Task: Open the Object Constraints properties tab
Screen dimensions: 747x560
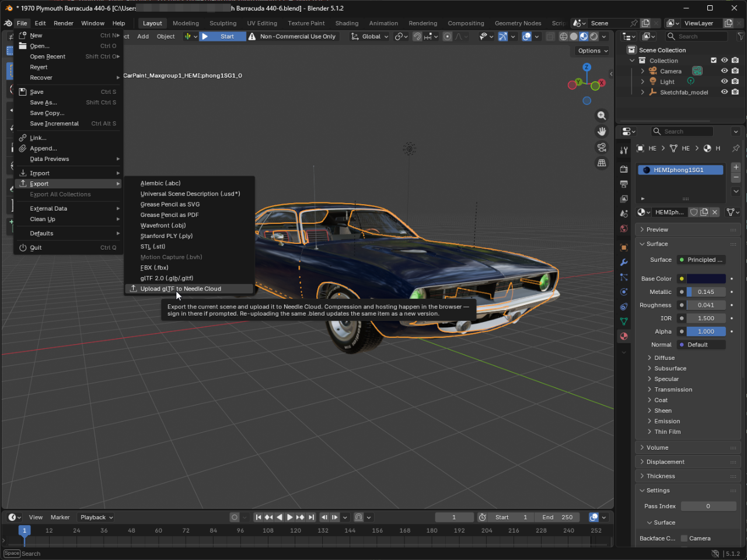Action: (624, 307)
